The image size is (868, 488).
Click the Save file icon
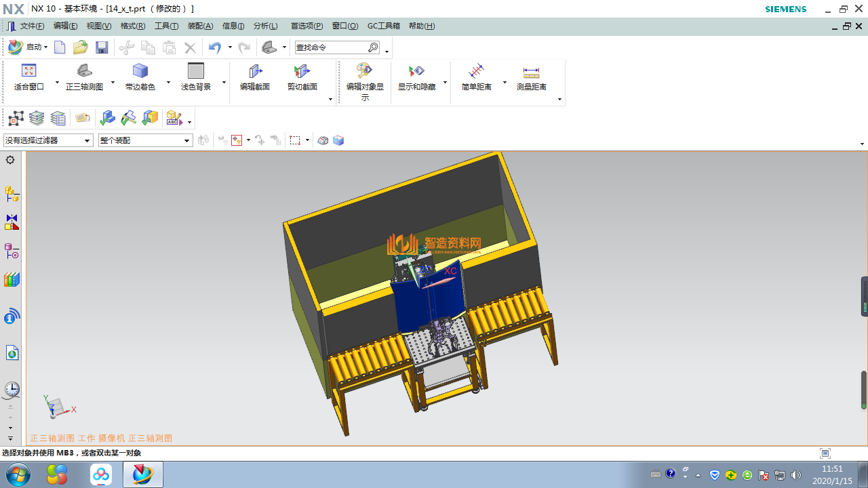click(102, 47)
